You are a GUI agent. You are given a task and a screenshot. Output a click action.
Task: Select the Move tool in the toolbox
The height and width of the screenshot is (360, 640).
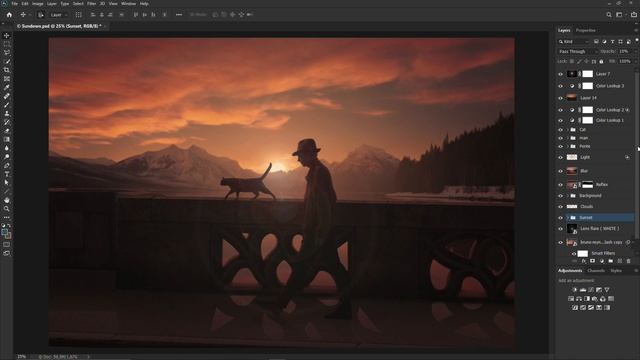[7, 36]
